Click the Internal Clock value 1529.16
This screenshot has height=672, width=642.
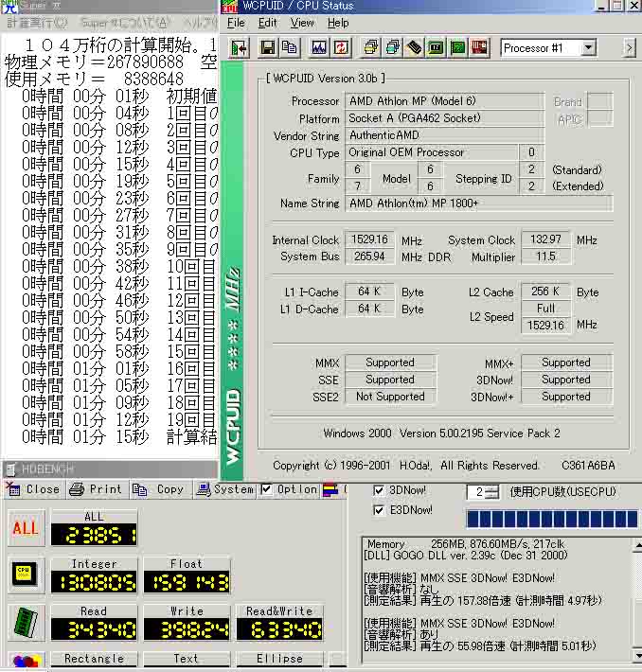[369, 239]
